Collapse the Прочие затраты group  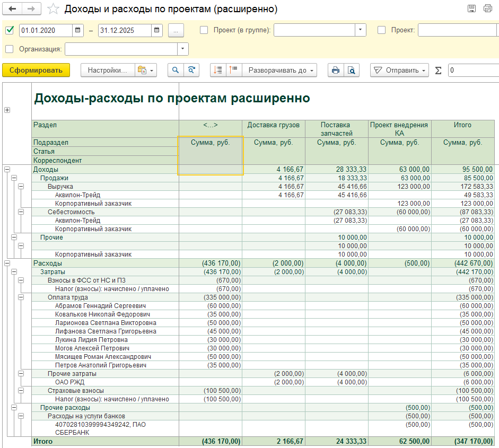pyautogui.click(x=21, y=374)
